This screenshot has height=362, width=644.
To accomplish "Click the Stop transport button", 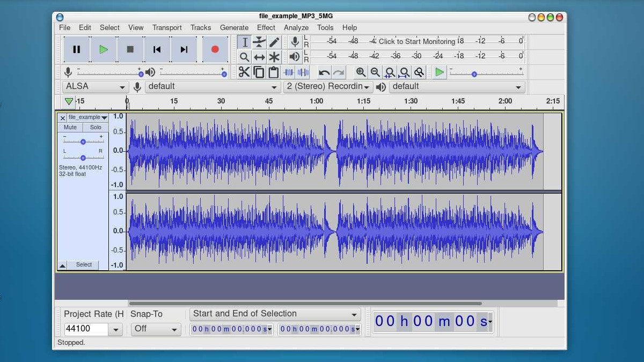I will pyautogui.click(x=130, y=49).
